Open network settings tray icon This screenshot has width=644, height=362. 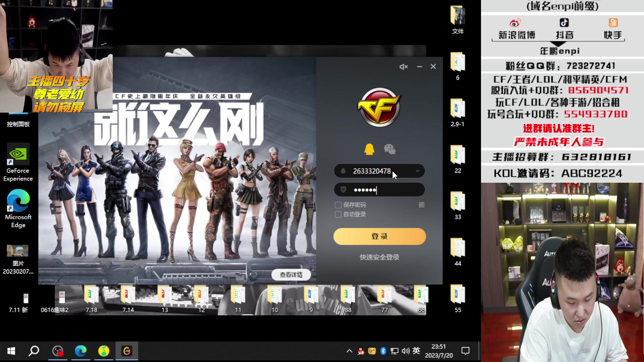tap(394, 351)
